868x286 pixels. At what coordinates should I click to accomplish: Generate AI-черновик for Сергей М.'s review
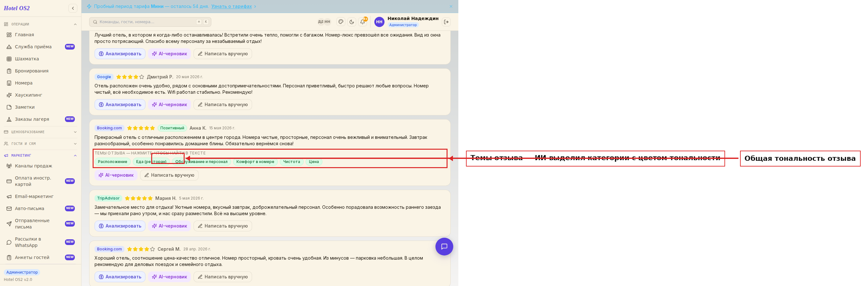point(169,277)
